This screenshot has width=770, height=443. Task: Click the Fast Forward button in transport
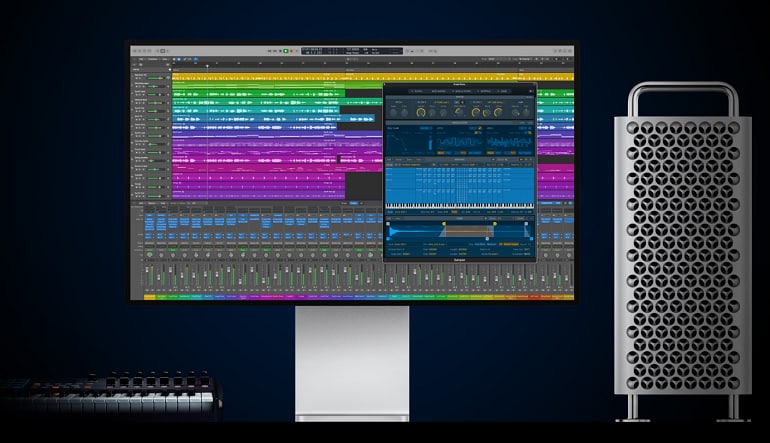pos(275,51)
